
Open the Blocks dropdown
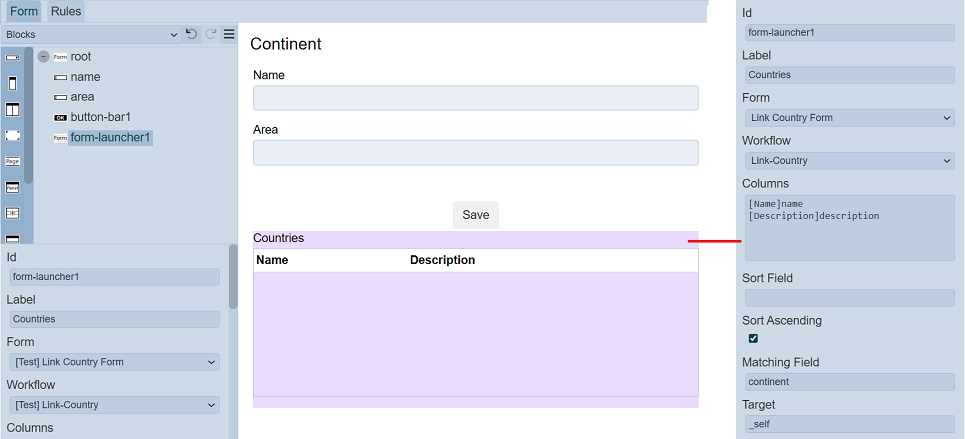click(x=90, y=35)
